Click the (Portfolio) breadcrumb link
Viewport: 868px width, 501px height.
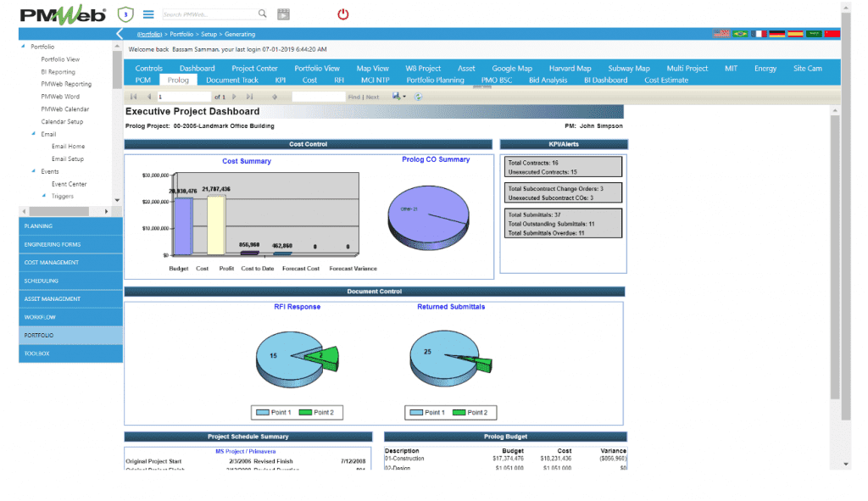pyautogui.click(x=149, y=34)
